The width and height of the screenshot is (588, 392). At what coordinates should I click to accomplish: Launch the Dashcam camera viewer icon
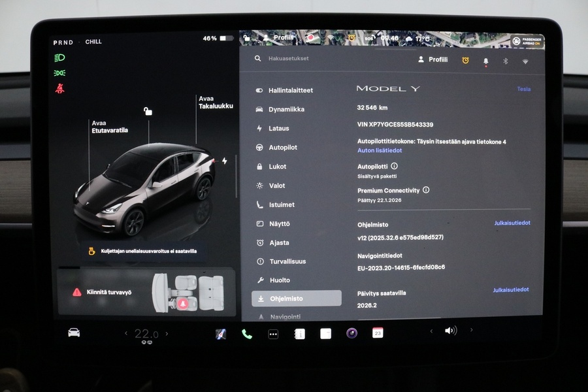pos(351,333)
